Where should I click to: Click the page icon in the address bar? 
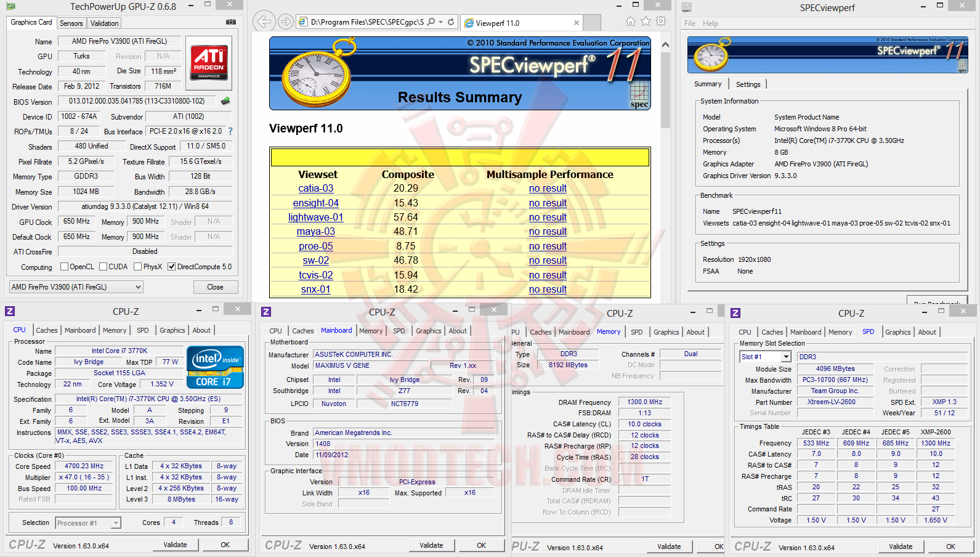(x=302, y=22)
